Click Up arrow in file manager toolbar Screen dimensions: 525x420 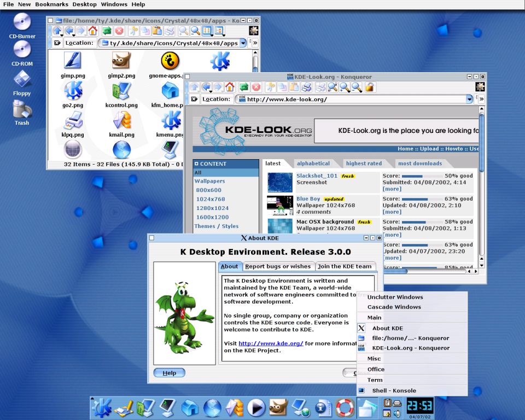point(57,31)
